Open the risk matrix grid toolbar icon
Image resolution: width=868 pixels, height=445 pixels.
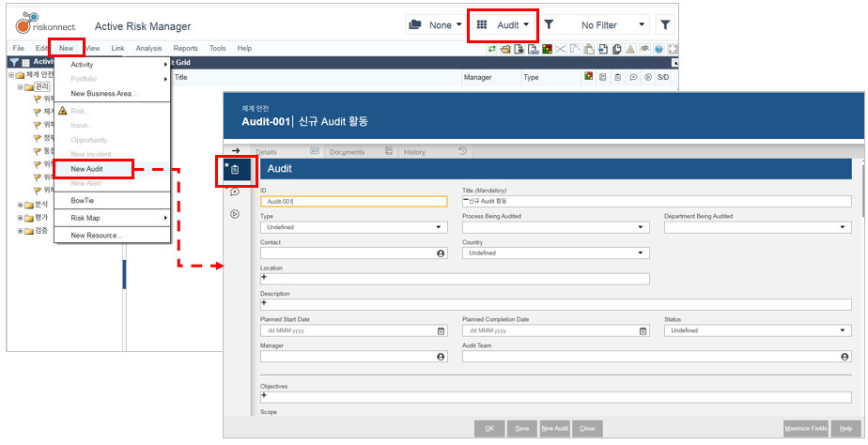(x=548, y=49)
